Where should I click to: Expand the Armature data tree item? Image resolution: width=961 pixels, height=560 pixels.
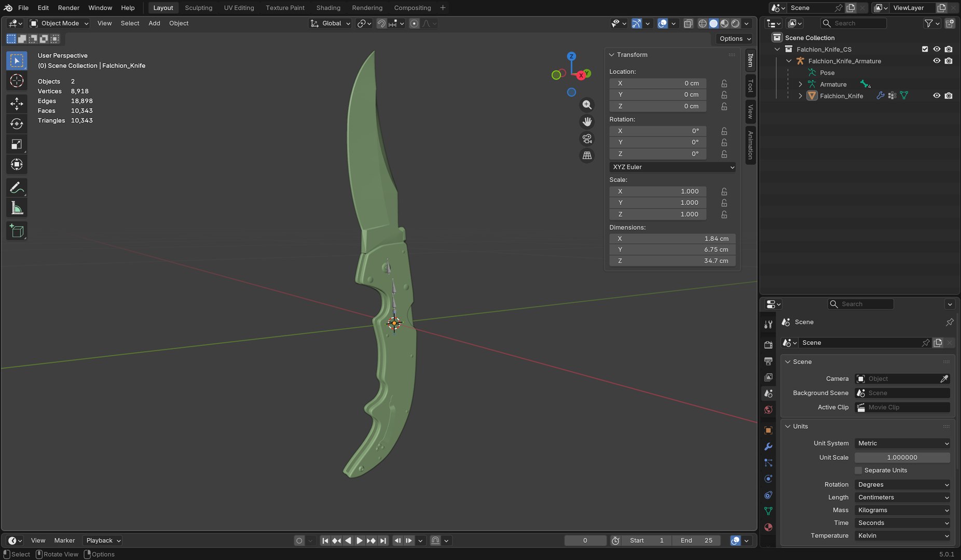pyautogui.click(x=800, y=85)
